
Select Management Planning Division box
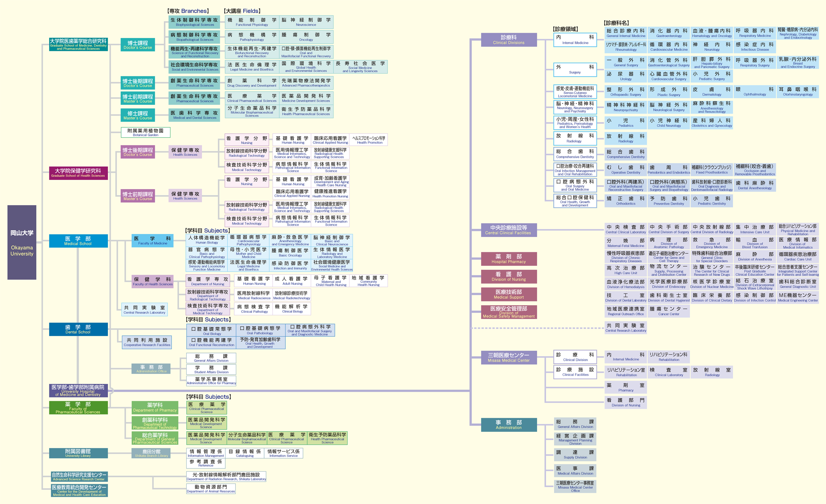(x=575, y=439)
